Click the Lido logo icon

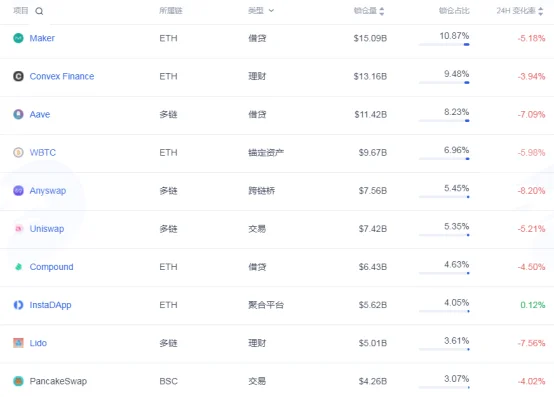click(x=18, y=343)
